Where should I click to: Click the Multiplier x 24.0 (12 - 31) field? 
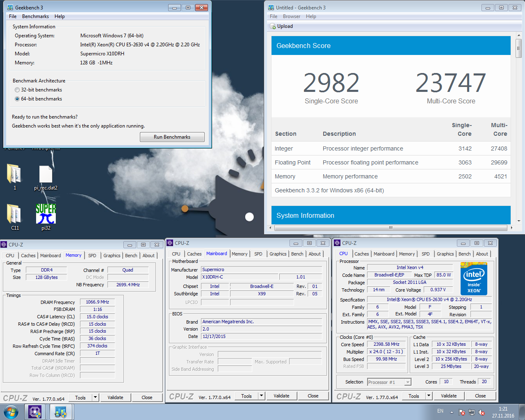[x=386, y=352]
